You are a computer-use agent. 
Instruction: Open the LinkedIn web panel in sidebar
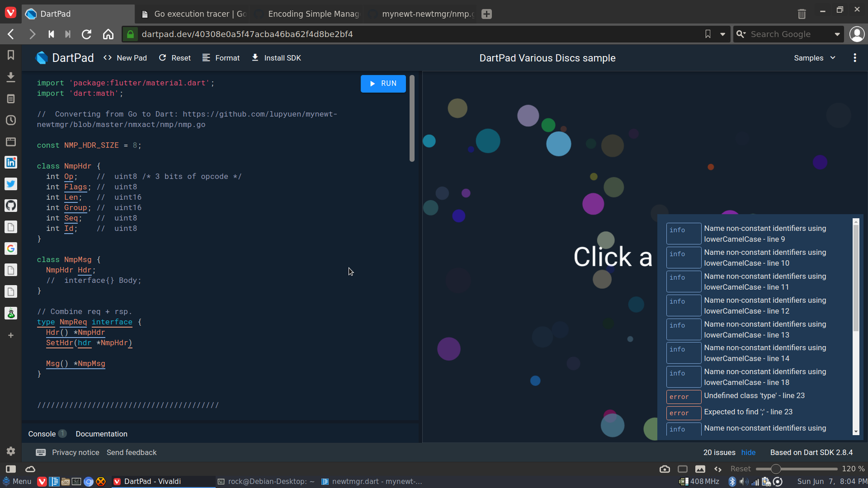(x=11, y=162)
